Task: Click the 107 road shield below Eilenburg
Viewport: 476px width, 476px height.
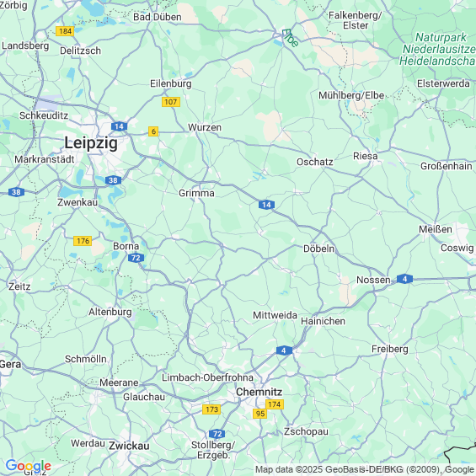Action: [171, 102]
